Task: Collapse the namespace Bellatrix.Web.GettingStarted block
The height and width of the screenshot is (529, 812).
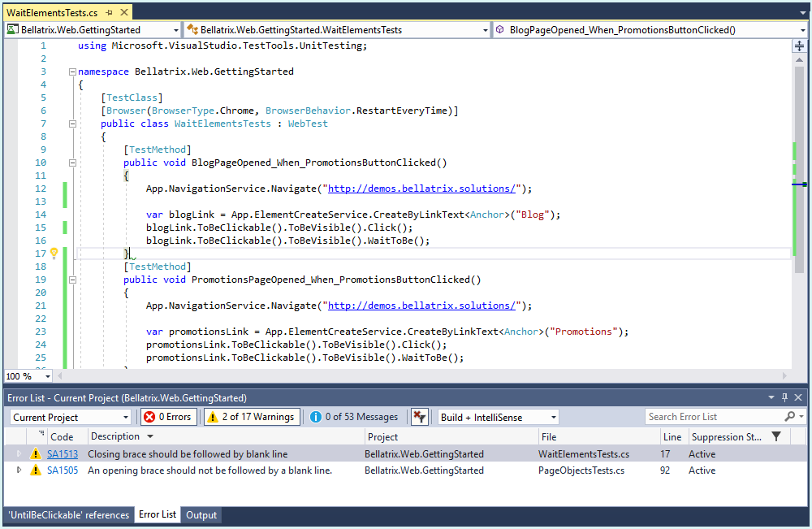Action: tap(72, 72)
